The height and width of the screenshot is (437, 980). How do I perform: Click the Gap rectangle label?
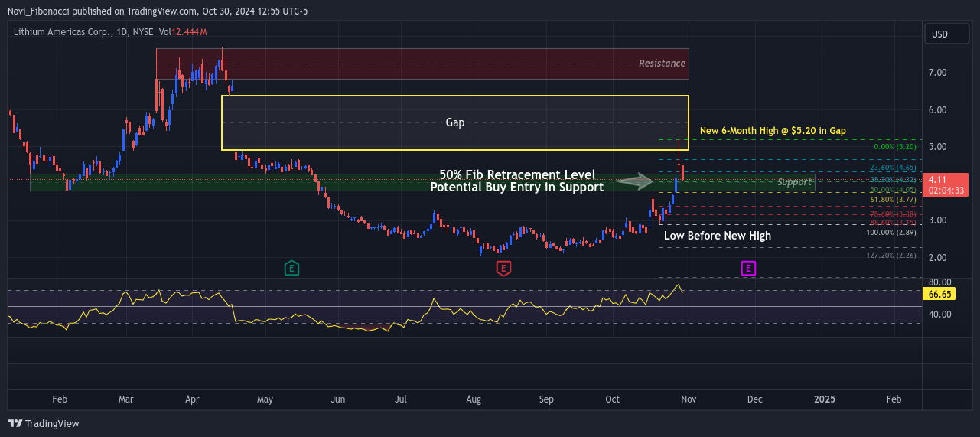click(x=455, y=122)
